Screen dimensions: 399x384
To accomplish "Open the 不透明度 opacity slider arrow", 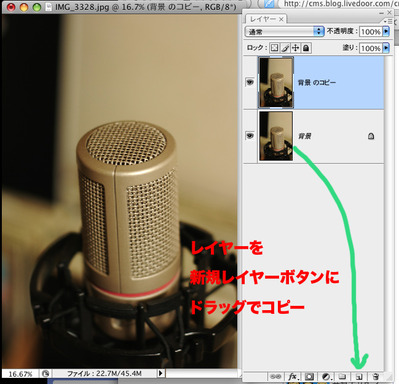I will coord(386,31).
